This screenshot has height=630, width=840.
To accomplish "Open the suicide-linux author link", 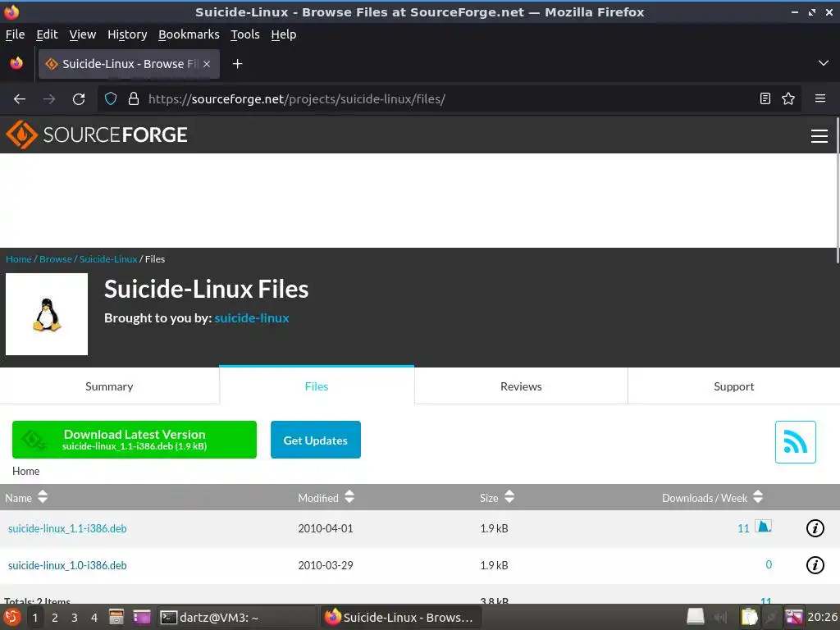I will [x=252, y=317].
